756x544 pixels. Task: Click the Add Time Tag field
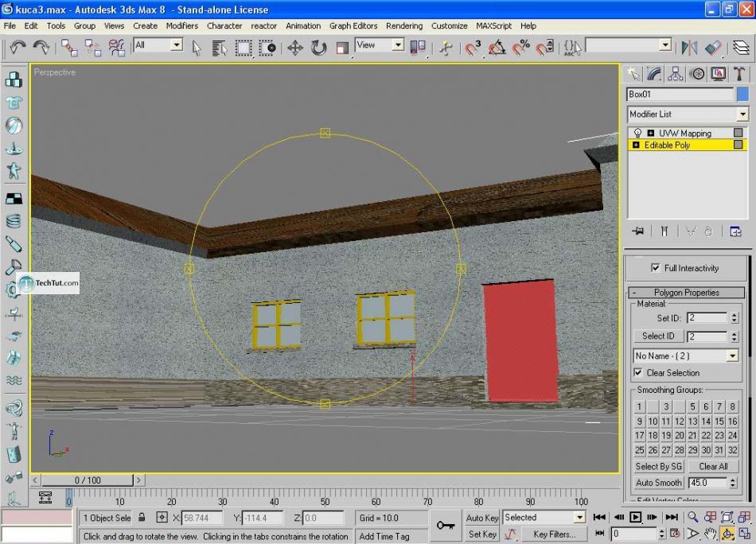tap(392, 536)
